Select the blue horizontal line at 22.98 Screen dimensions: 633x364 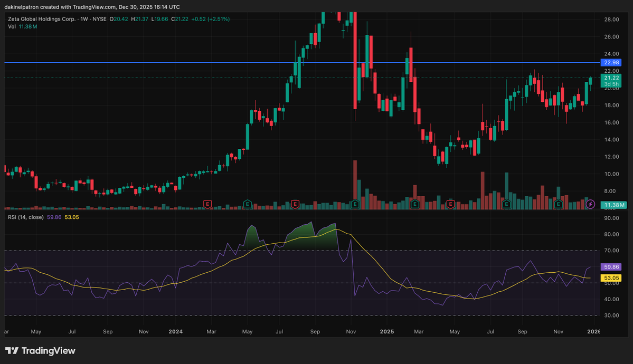tap(302, 63)
